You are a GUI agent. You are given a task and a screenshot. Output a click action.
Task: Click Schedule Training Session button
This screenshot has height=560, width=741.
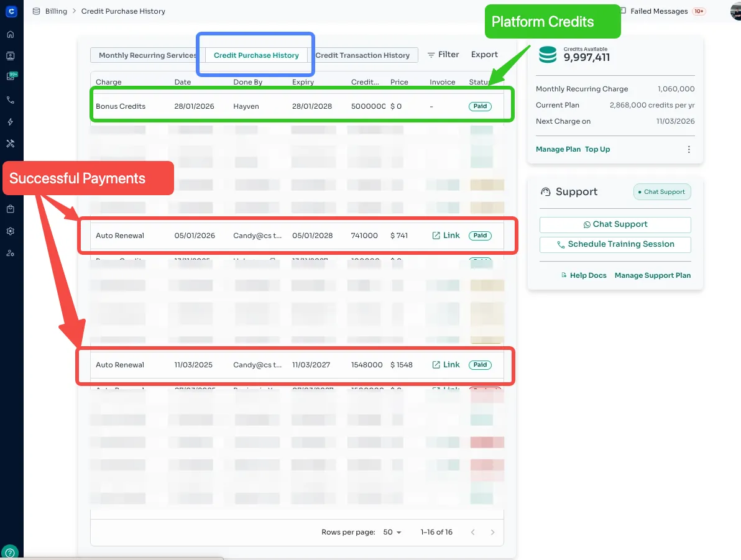[615, 244]
